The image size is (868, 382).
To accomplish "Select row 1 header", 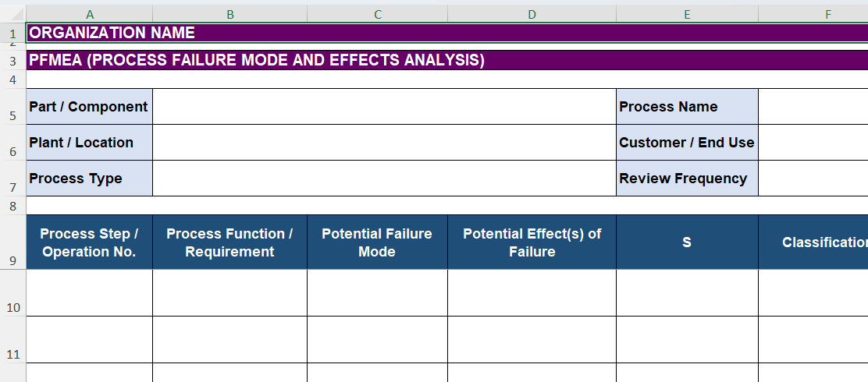I will (12, 34).
